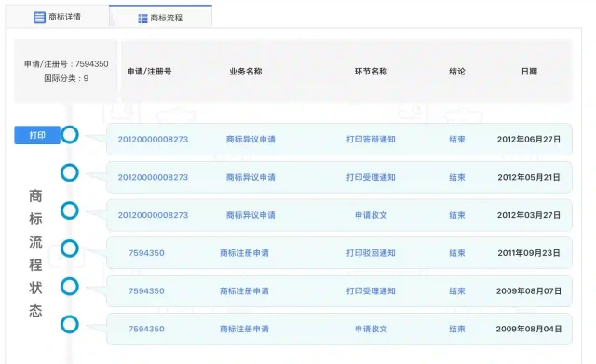Click the 打印答辩通知 step
Screen dimensions: 596x364
pos(371,139)
